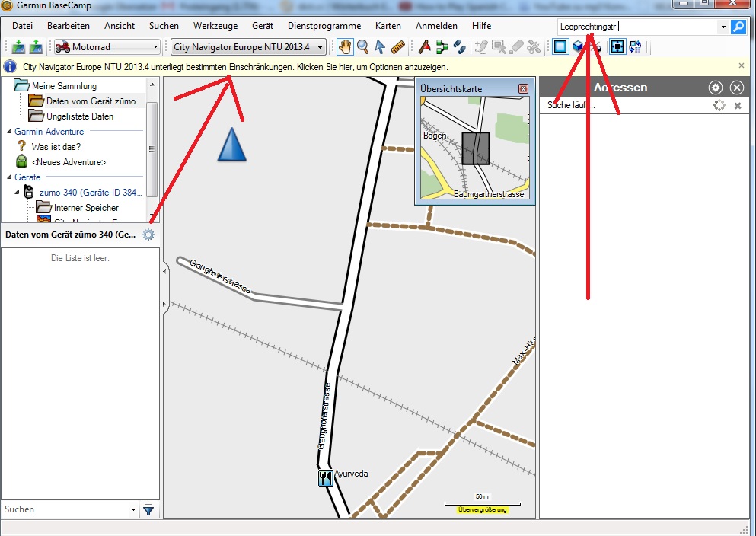The width and height of the screenshot is (756, 536).
Task: Open the Hilfe menu
Action: point(482,26)
